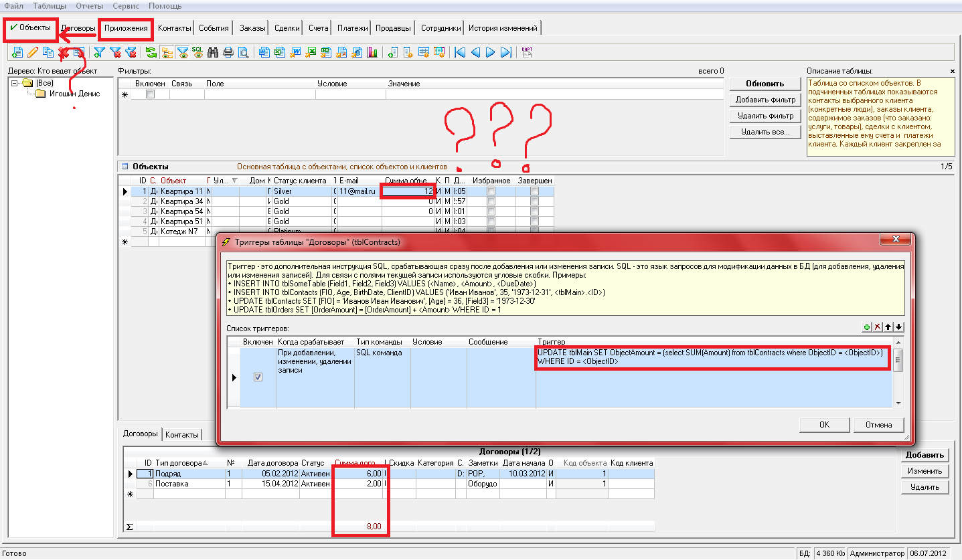This screenshot has width=962, height=560.
Task: Click the Добавить фильтр button
Action: click(x=765, y=100)
